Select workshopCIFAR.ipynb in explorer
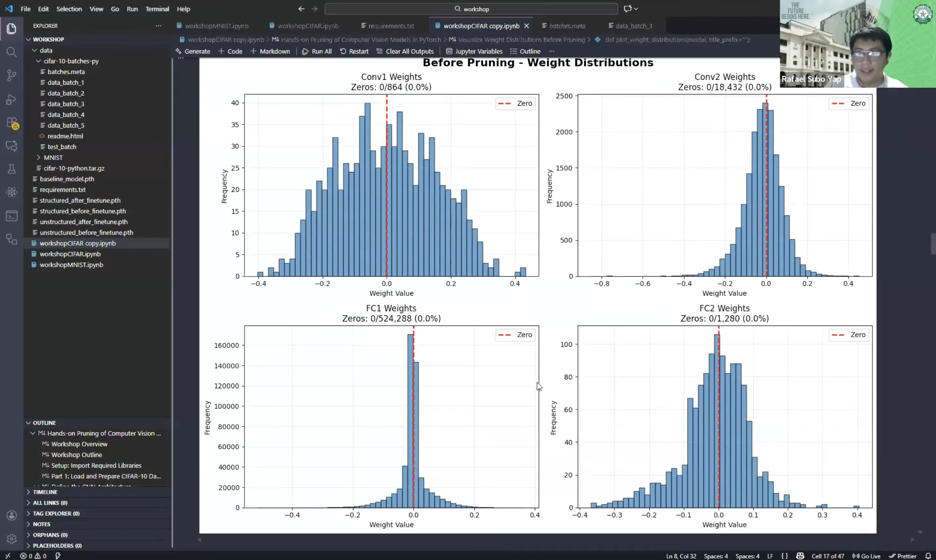The height and width of the screenshot is (560, 936). click(x=70, y=254)
